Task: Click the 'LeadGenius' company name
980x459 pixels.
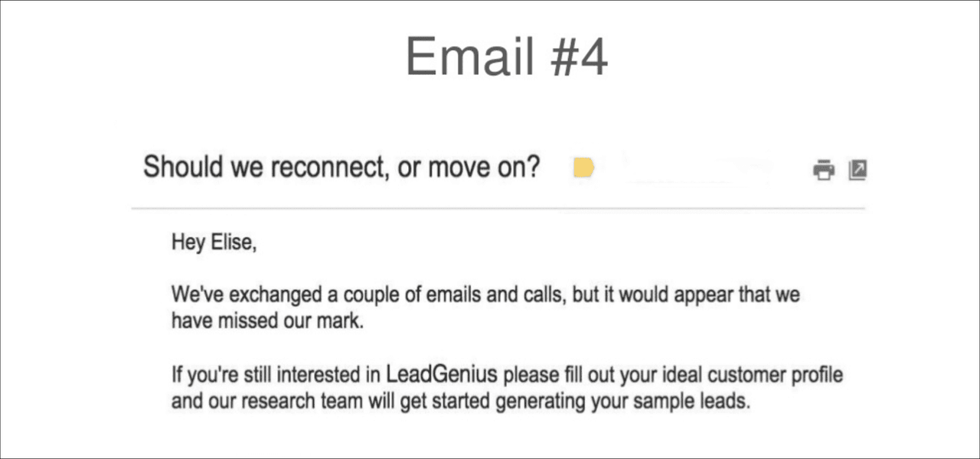Action: point(442,375)
